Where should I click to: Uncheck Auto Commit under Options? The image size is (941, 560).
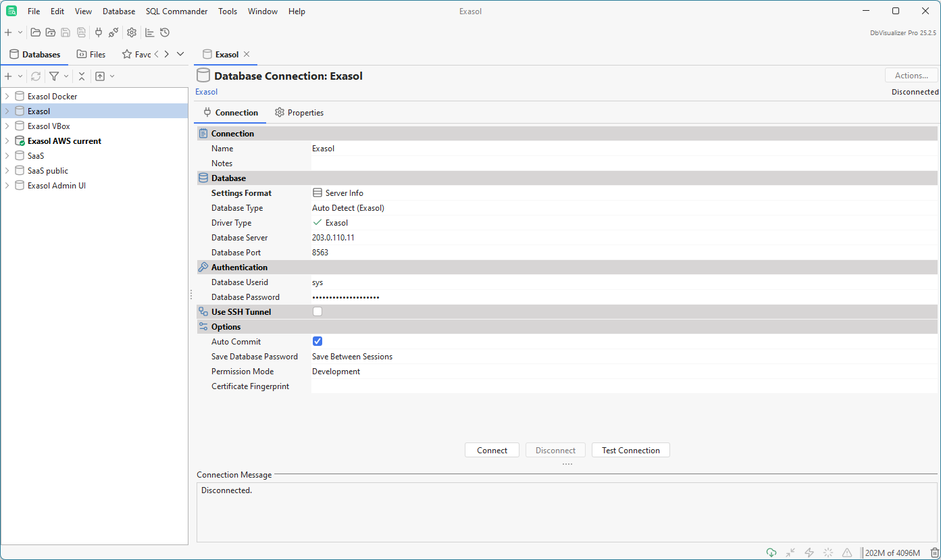click(317, 341)
